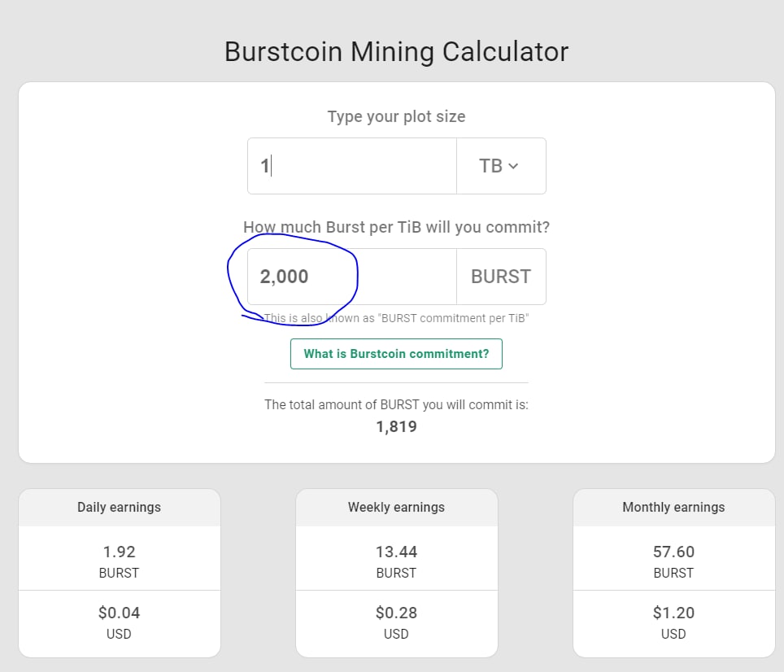Select the weekly $0.28 USD value
Screen dimensions: 784x672
point(396,613)
